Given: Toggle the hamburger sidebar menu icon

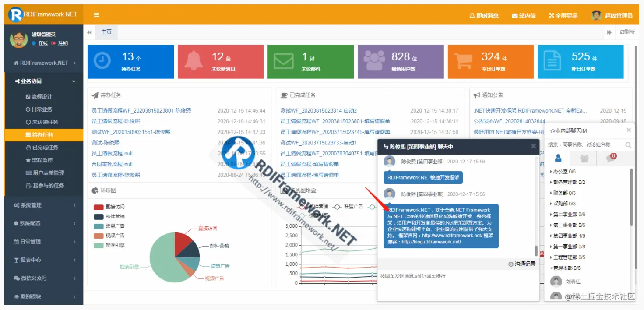Looking at the screenshot, I should [x=96, y=14].
